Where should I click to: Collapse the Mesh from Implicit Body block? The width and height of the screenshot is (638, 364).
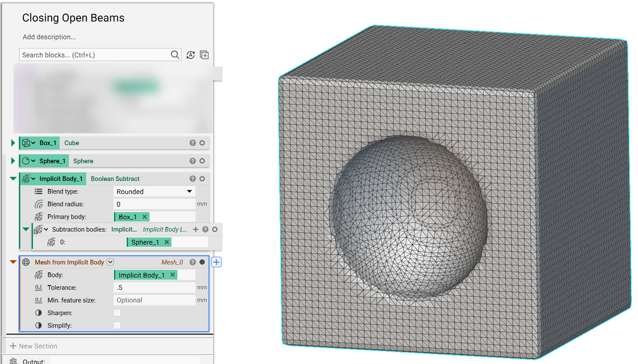[13, 262]
